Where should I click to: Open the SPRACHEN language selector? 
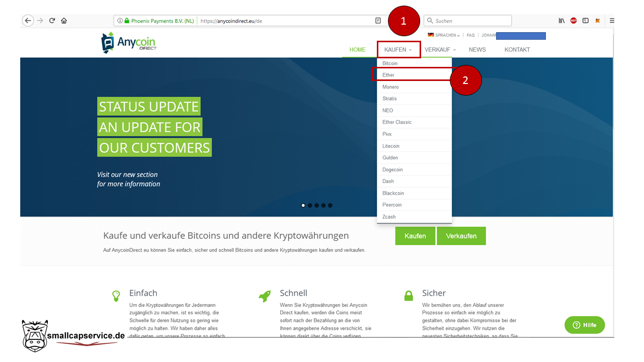[x=444, y=35]
